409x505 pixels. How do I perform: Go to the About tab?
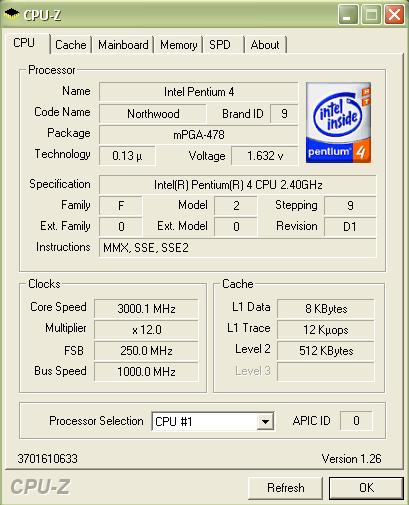coord(265,45)
